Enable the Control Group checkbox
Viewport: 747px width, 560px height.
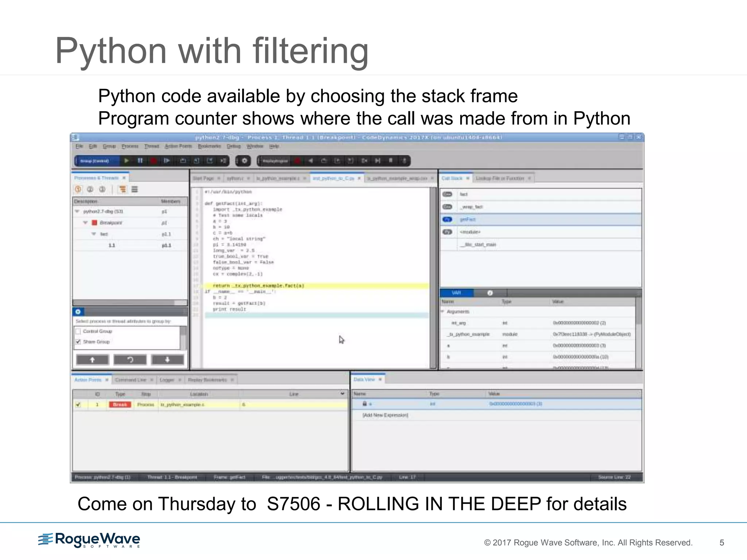click(78, 331)
